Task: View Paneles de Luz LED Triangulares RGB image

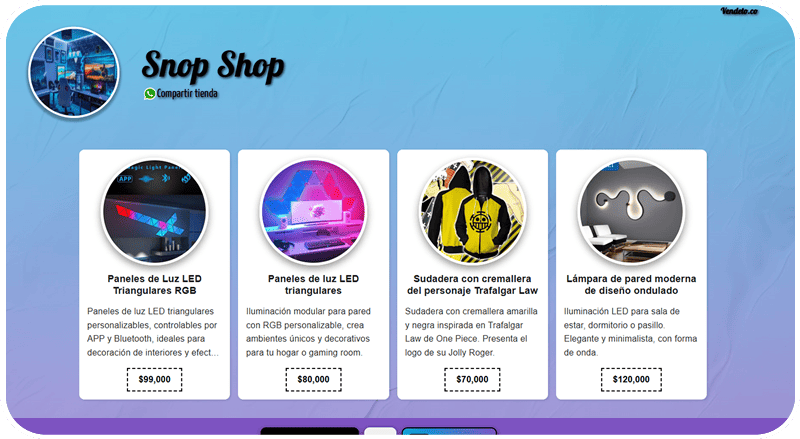Action: click(x=155, y=211)
